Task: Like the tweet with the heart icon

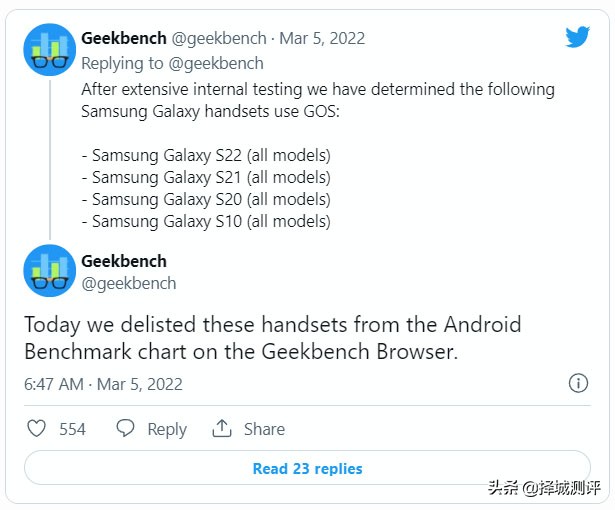Action: pos(36,429)
